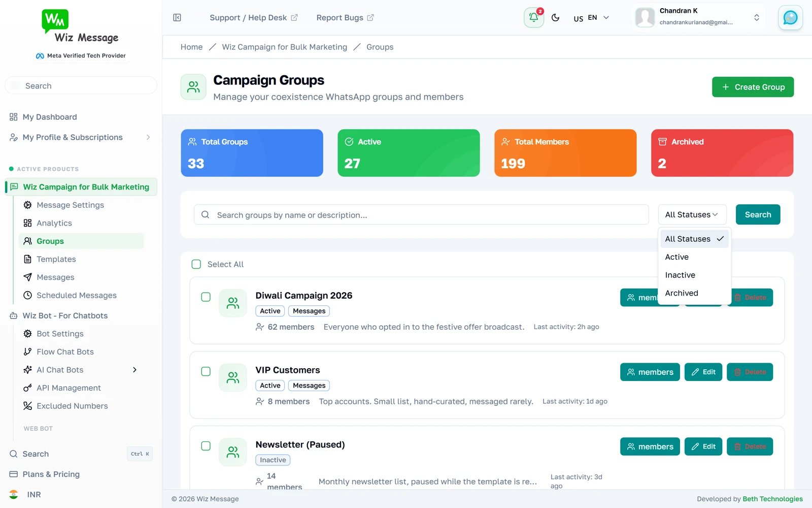This screenshot has width=812, height=508.
Task: Check the Select All checkbox
Action: point(196,264)
